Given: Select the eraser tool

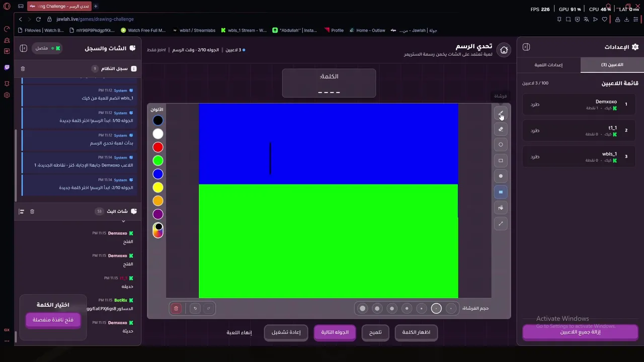Looking at the screenshot, I should 501,129.
